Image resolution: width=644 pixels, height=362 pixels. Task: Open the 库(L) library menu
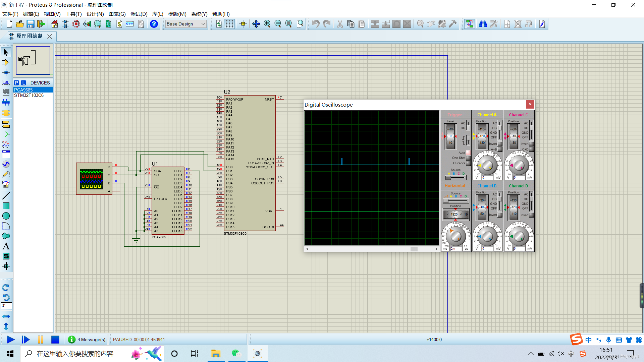(157, 14)
